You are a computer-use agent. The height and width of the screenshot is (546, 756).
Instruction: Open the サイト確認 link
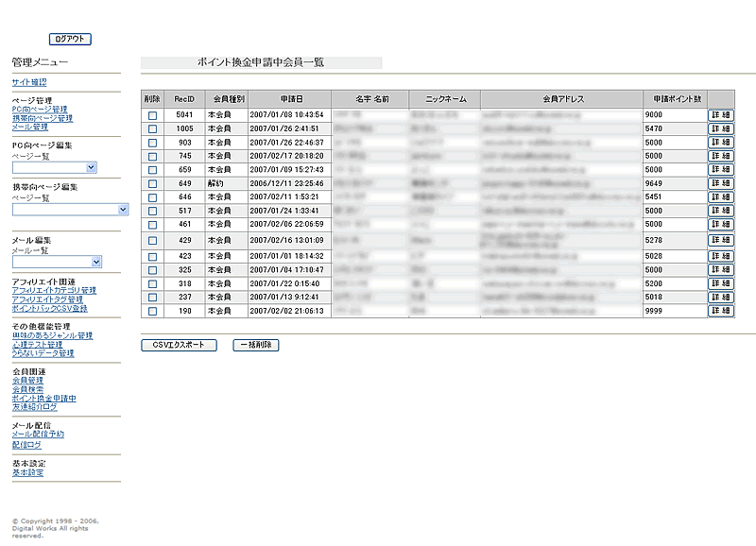(x=29, y=82)
